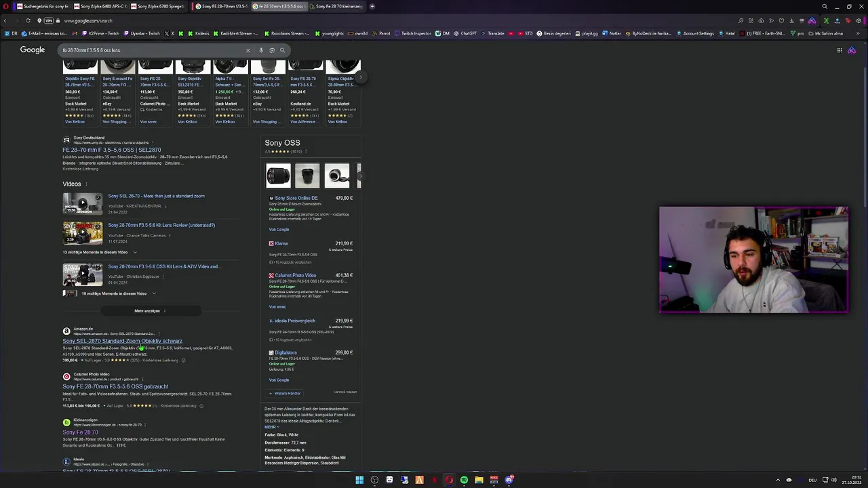868x488 pixels.
Task: Expand 13 wichtige Momente in diesem Video
Action: click(100, 252)
